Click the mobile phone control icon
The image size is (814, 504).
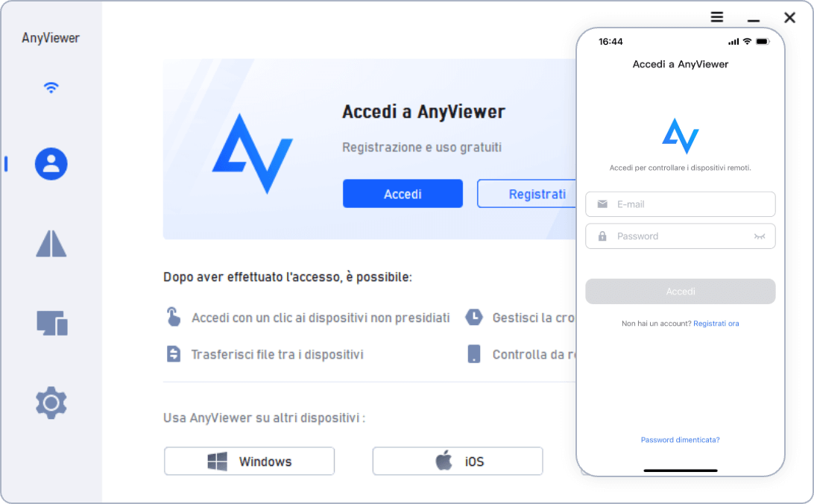tap(473, 354)
